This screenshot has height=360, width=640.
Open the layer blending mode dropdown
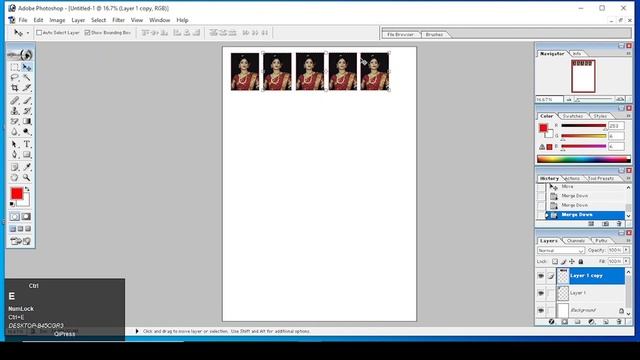click(x=560, y=250)
